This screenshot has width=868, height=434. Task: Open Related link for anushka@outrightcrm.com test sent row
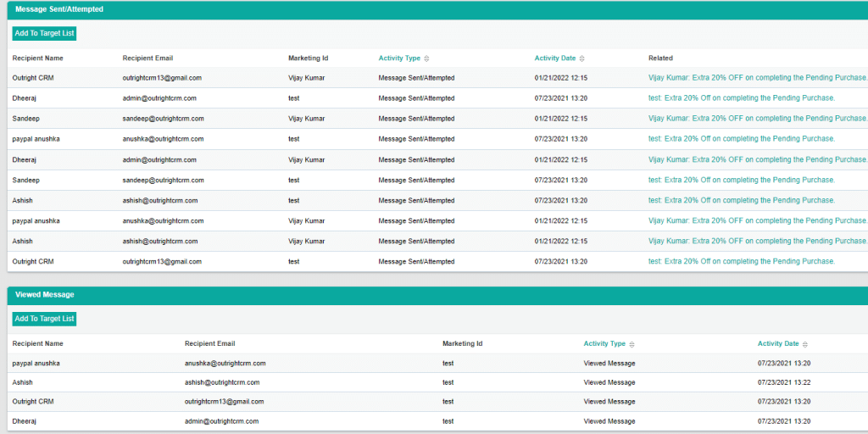[x=742, y=139]
